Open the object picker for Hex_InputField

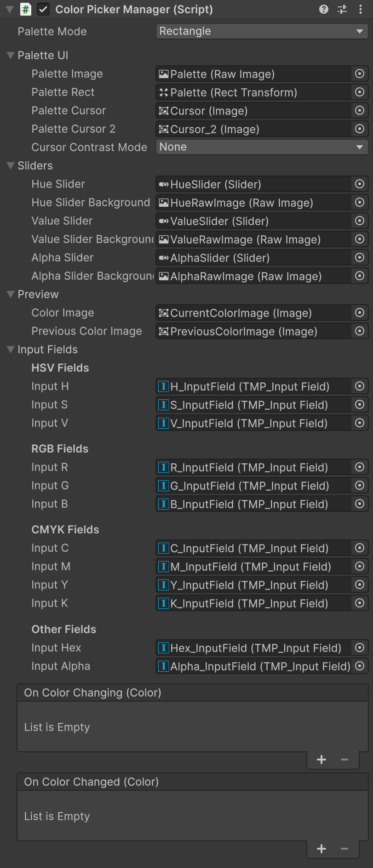click(x=360, y=648)
